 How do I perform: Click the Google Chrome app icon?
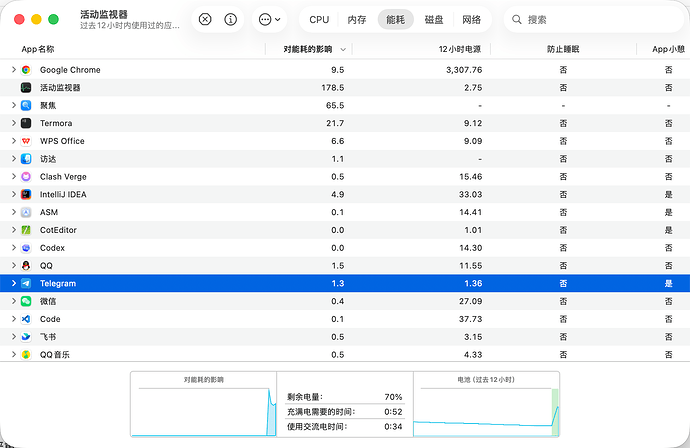click(26, 70)
